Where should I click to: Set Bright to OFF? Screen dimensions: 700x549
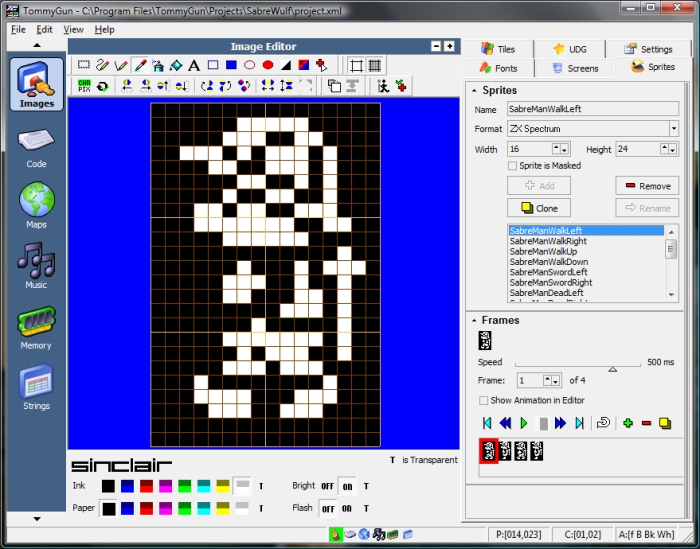pyautogui.click(x=328, y=487)
